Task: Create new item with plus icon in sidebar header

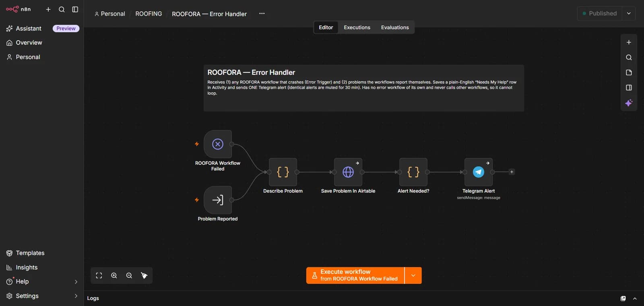Action: click(48, 9)
